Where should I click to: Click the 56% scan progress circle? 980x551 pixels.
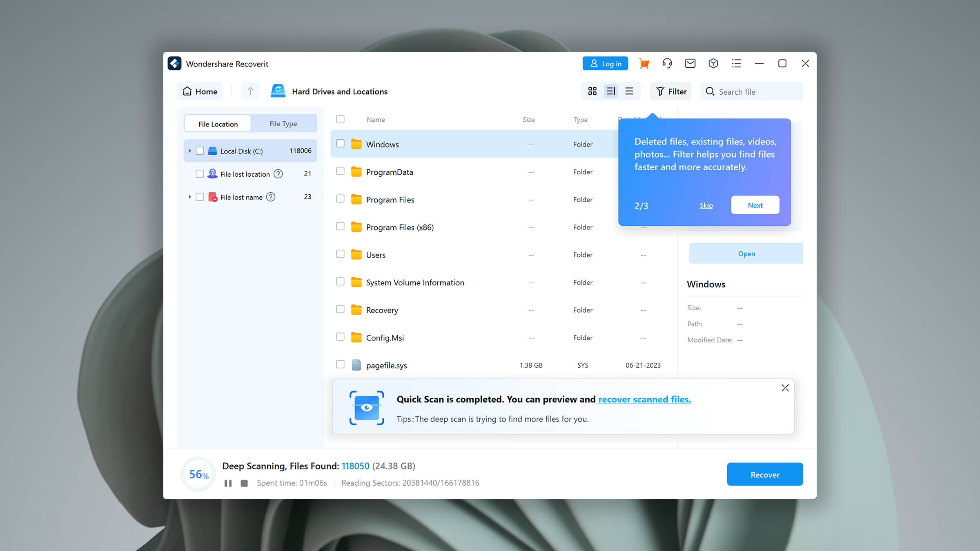pyautogui.click(x=198, y=474)
